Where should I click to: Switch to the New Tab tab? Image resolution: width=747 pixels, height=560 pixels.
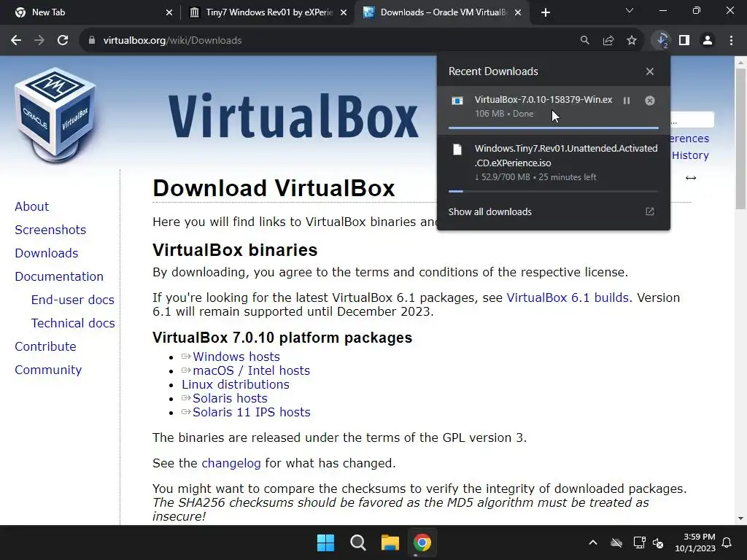point(90,12)
